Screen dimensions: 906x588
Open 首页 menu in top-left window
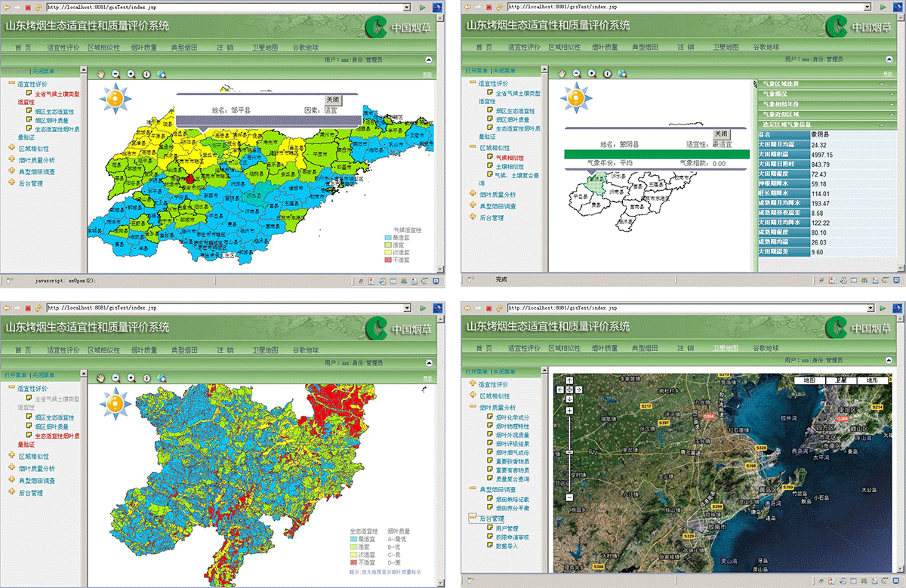click(23, 47)
